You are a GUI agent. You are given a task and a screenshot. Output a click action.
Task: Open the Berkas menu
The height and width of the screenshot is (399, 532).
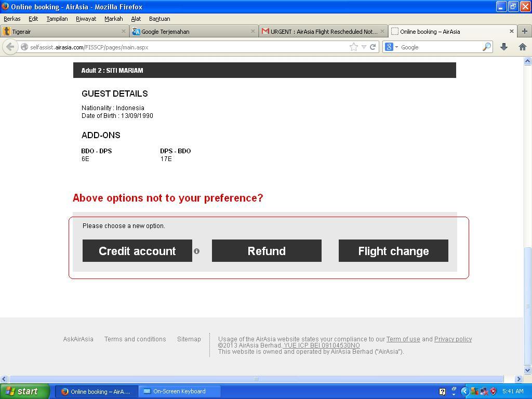(12, 19)
